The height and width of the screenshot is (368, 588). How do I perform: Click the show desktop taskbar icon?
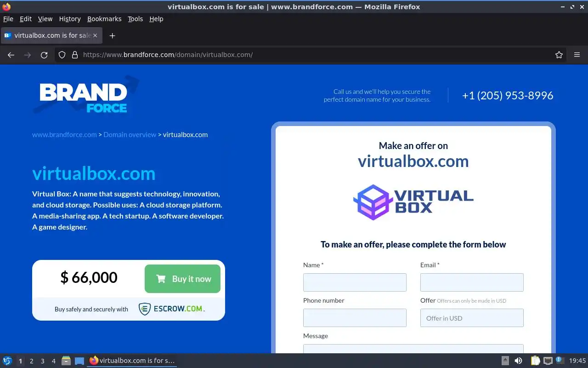point(79,361)
